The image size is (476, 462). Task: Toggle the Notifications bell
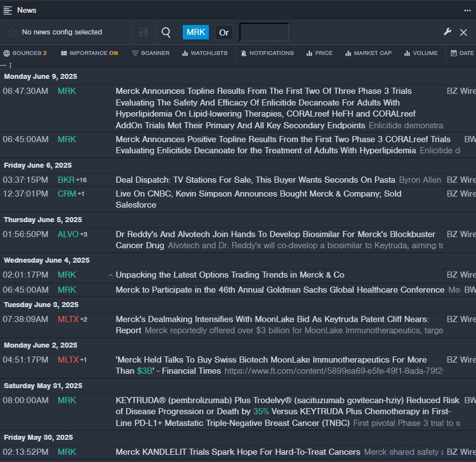tap(267, 53)
